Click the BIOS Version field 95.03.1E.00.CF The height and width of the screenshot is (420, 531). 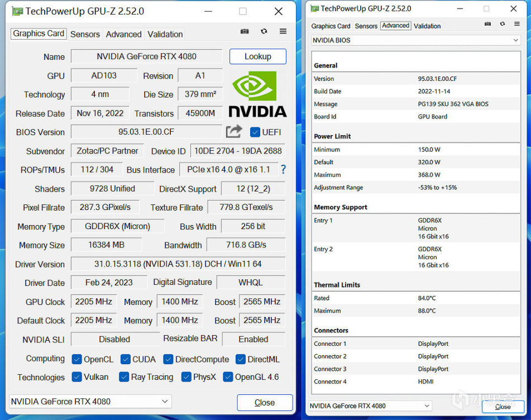point(146,132)
